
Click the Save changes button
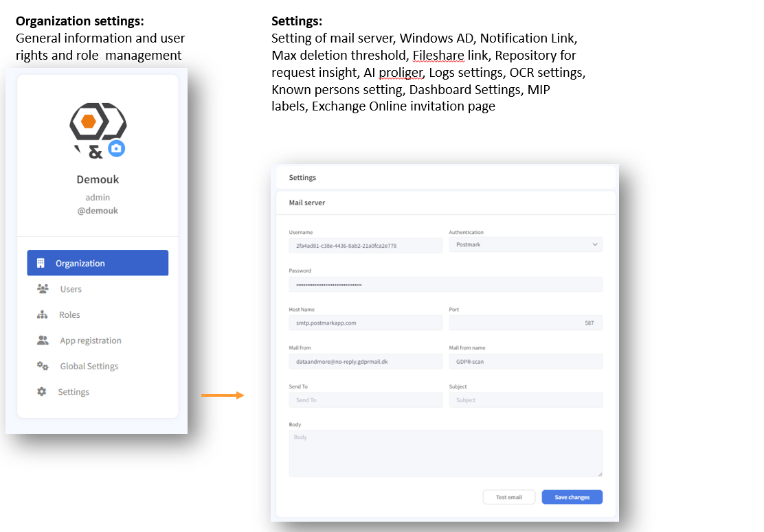572,497
